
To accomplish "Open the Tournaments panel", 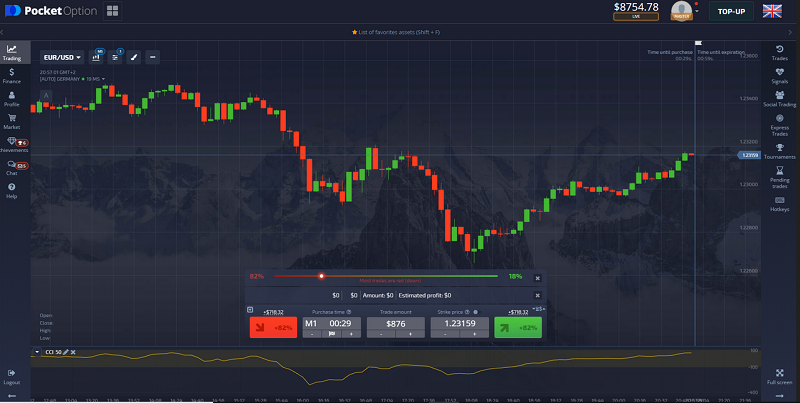I will tap(780, 151).
